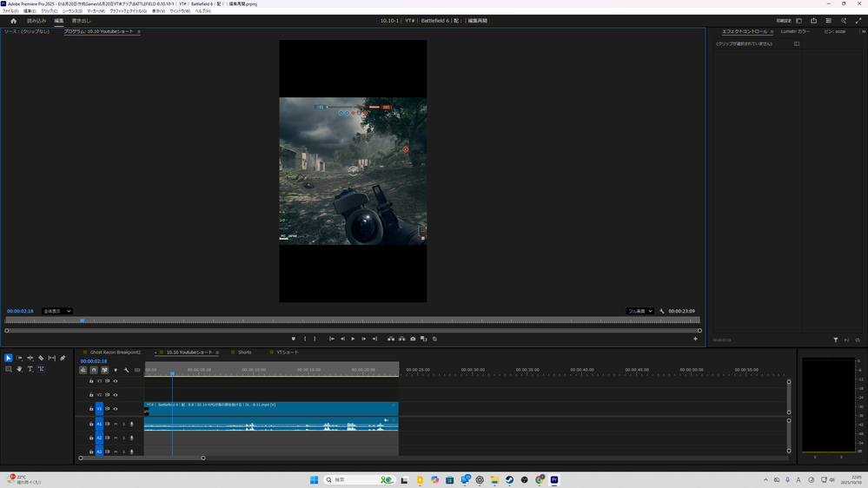Switch to the 書き出し workspace tab

pyautogui.click(x=81, y=21)
